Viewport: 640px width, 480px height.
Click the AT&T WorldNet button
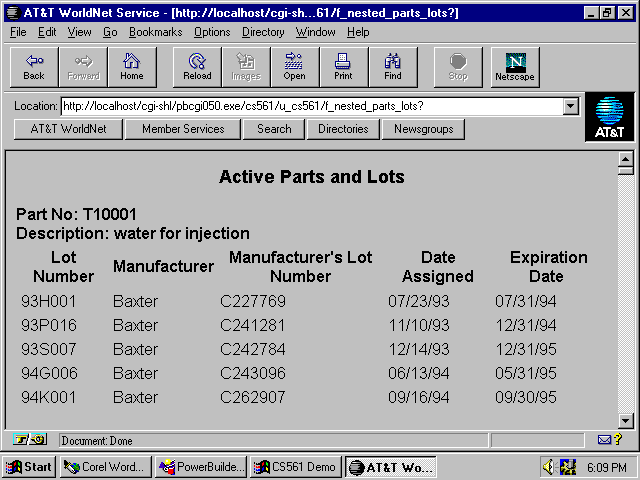click(68, 129)
